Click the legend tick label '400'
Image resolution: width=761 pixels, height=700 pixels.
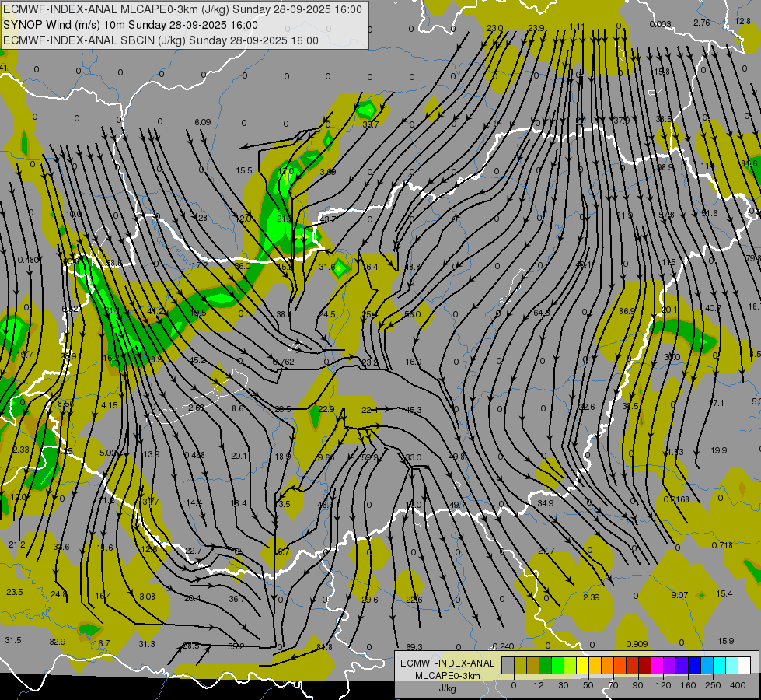point(737,685)
